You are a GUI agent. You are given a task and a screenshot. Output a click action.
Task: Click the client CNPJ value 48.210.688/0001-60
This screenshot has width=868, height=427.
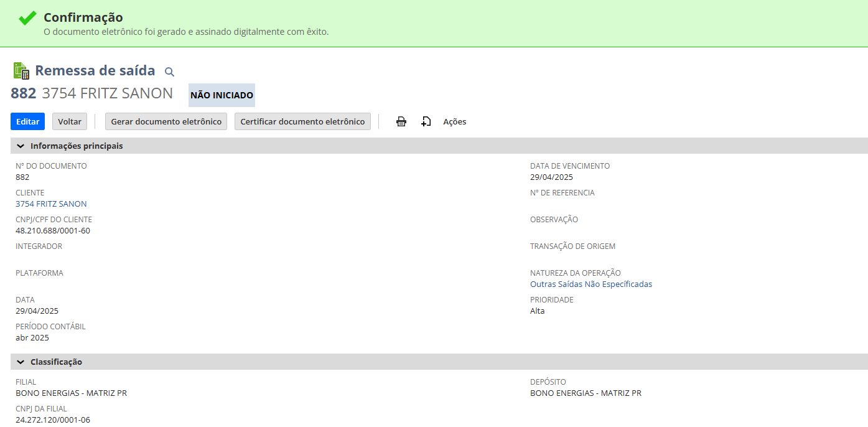coord(53,230)
